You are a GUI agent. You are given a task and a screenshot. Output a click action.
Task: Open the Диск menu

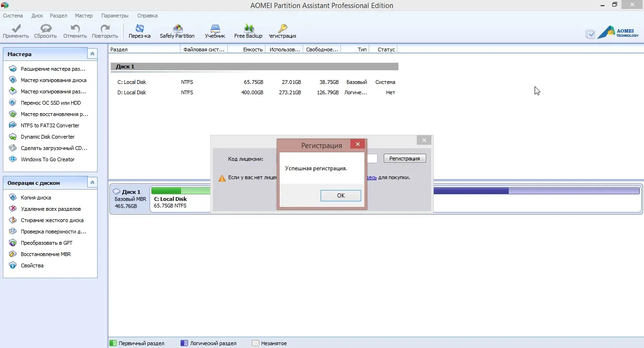37,16
